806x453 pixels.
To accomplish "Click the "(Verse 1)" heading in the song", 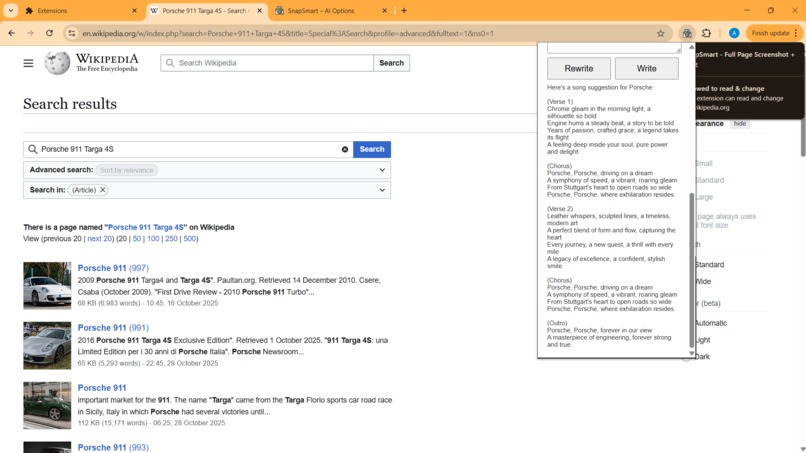I will (x=560, y=102).
